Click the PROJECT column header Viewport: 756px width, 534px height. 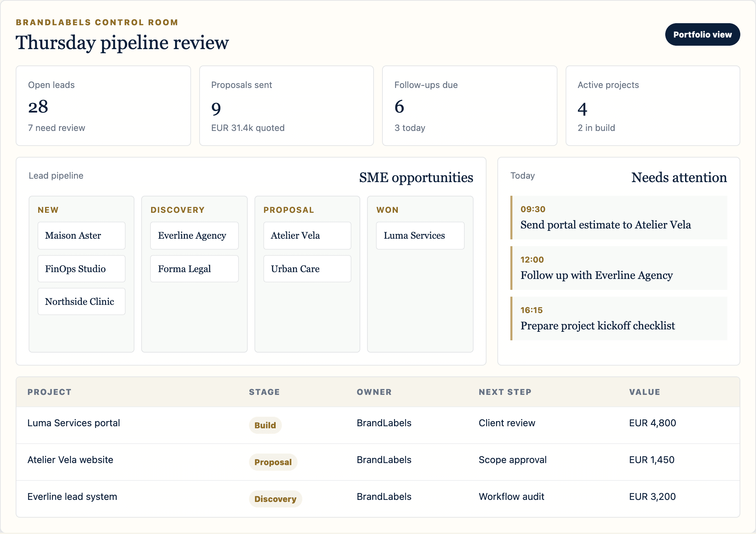click(x=49, y=392)
